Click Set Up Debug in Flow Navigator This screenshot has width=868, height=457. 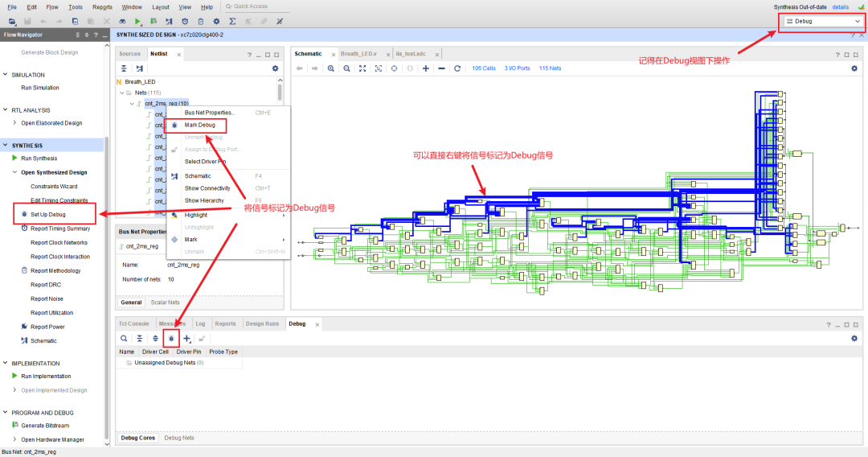point(47,214)
